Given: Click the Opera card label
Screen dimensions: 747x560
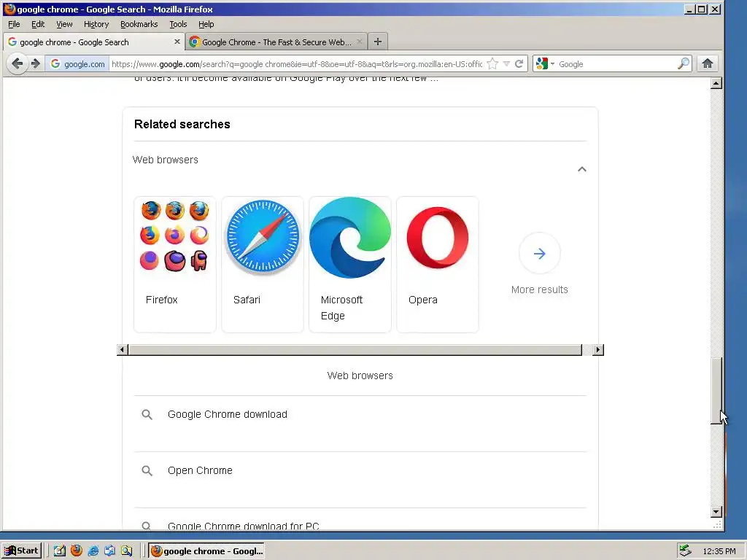Looking at the screenshot, I should [x=422, y=300].
